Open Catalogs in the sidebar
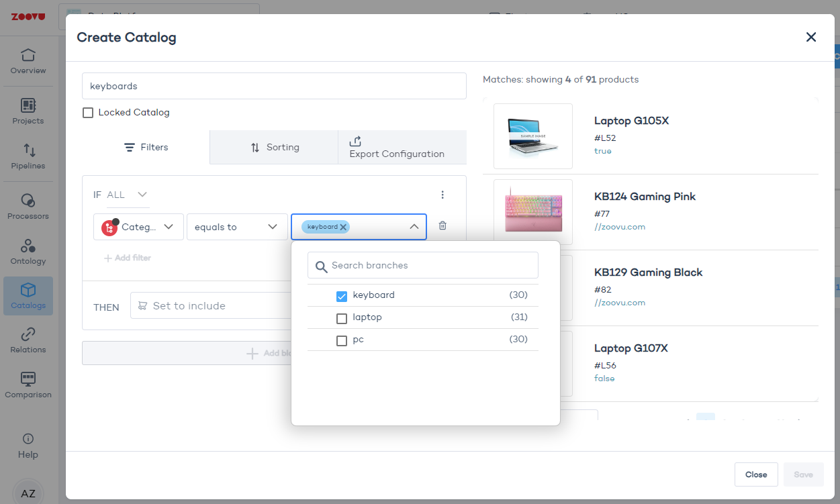 point(28,296)
